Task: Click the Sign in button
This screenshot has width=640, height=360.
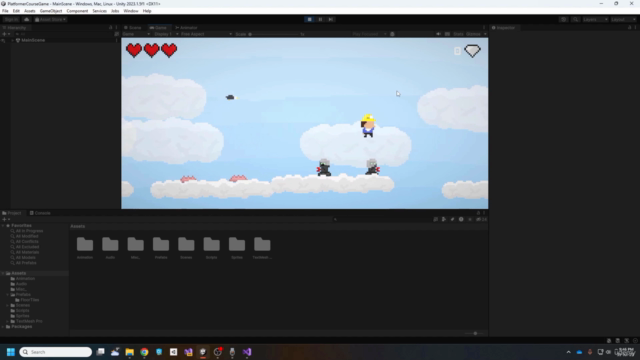Action: pos(11,19)
